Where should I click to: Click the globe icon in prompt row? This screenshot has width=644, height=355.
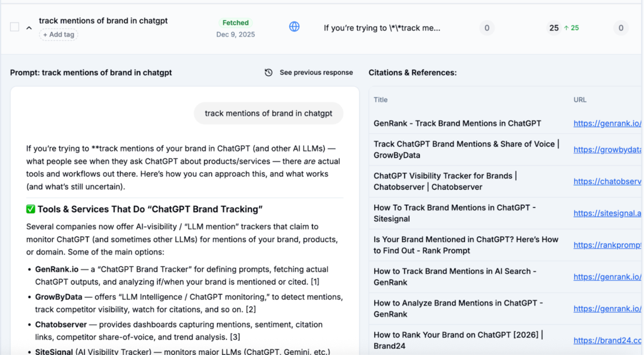coord(294,27)
